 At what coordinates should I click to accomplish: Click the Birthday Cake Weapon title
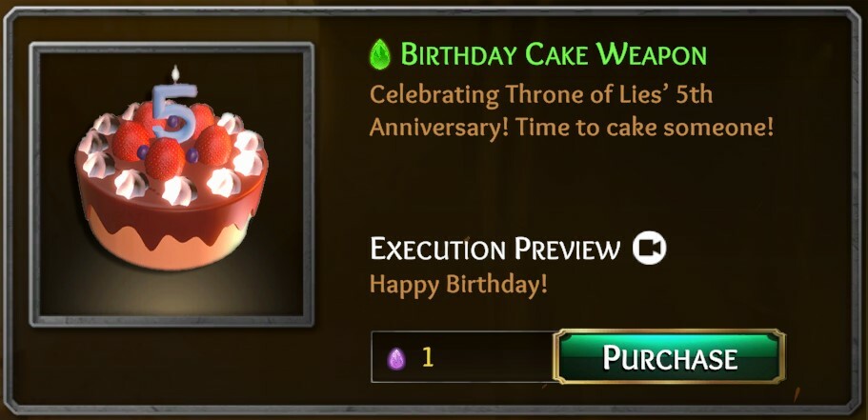554,55
